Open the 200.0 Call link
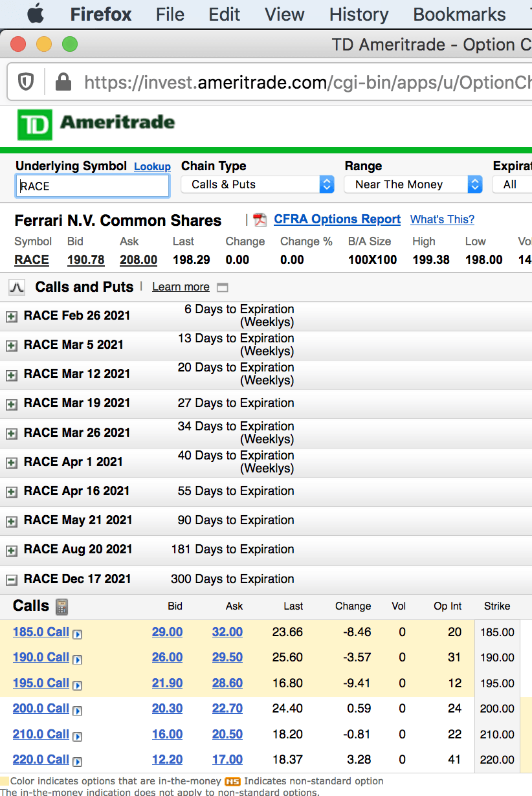Viewport: 532px width, 796px height. [41, 709]
